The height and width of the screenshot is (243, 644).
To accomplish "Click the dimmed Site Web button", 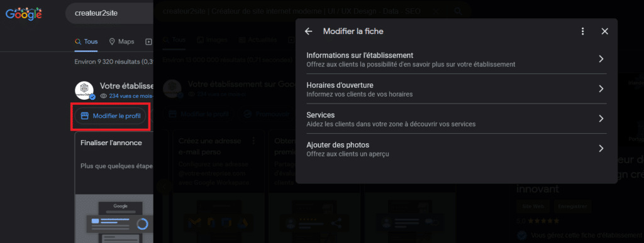I will (533, 207).
